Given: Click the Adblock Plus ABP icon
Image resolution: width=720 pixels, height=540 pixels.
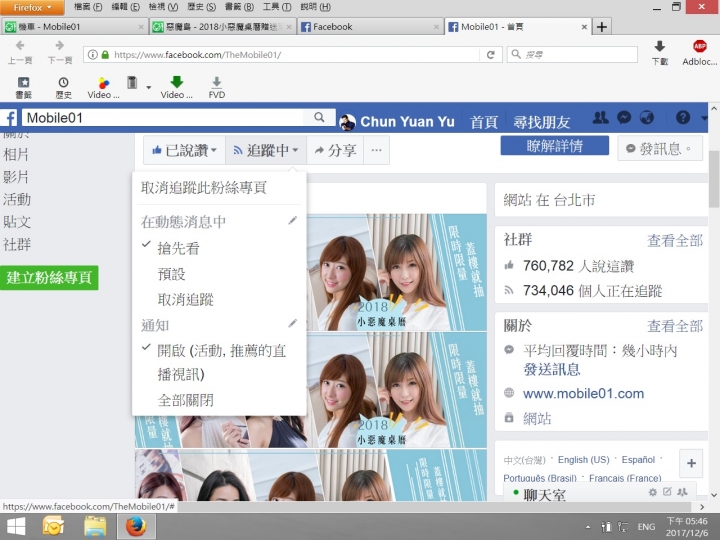Looking at the screenshot, I should coord(699,46).
